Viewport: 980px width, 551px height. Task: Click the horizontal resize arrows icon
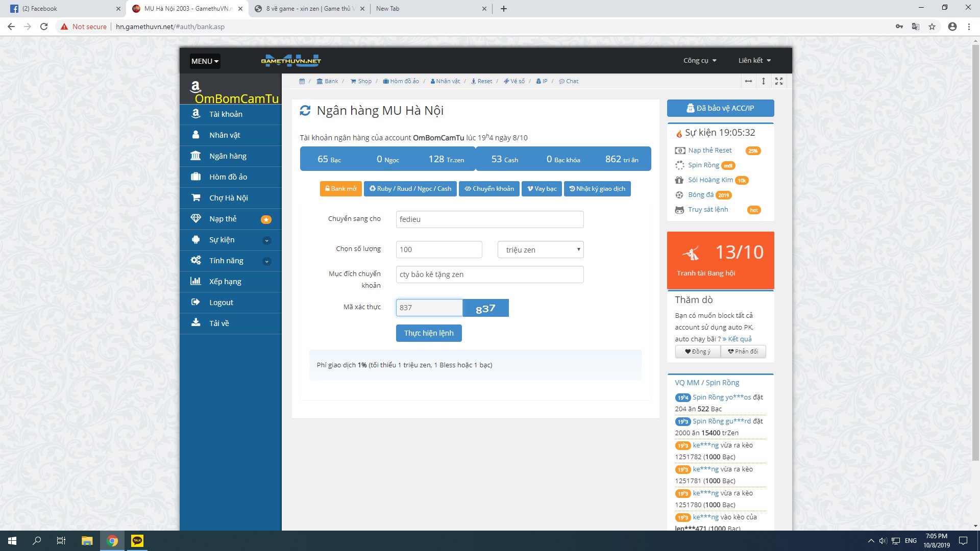click(748, 81)
